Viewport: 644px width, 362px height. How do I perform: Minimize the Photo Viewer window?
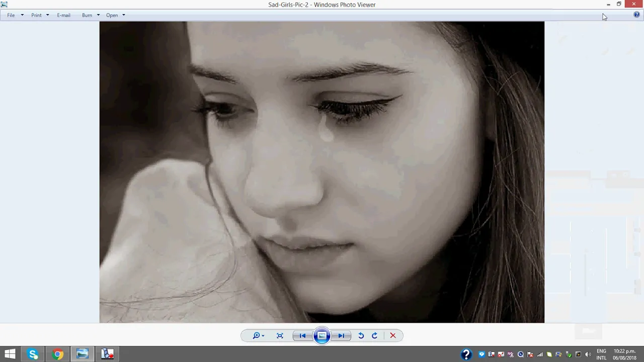pos(609,5)
